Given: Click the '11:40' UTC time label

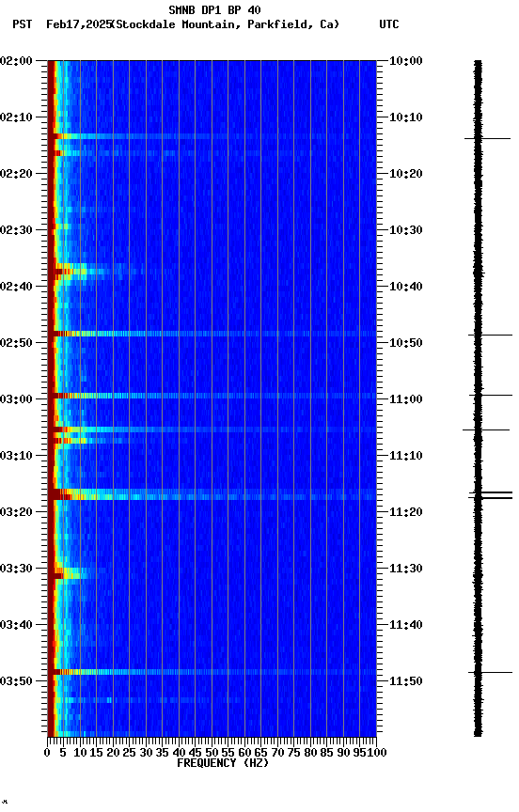Looking at the screenshot, I should 406,625.
